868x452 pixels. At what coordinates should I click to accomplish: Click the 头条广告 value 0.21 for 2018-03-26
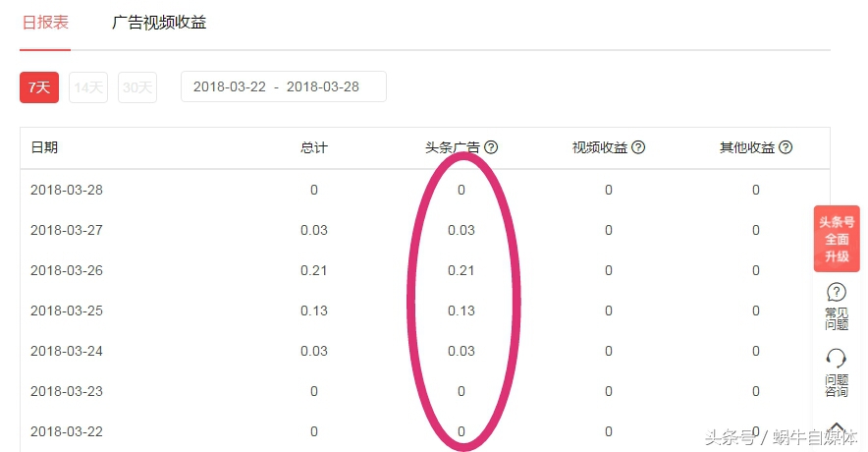click(461, 270)
